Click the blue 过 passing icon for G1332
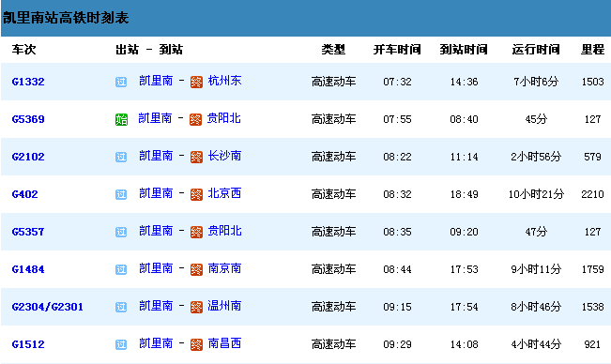Screen dimensions: 611x364 121,82
